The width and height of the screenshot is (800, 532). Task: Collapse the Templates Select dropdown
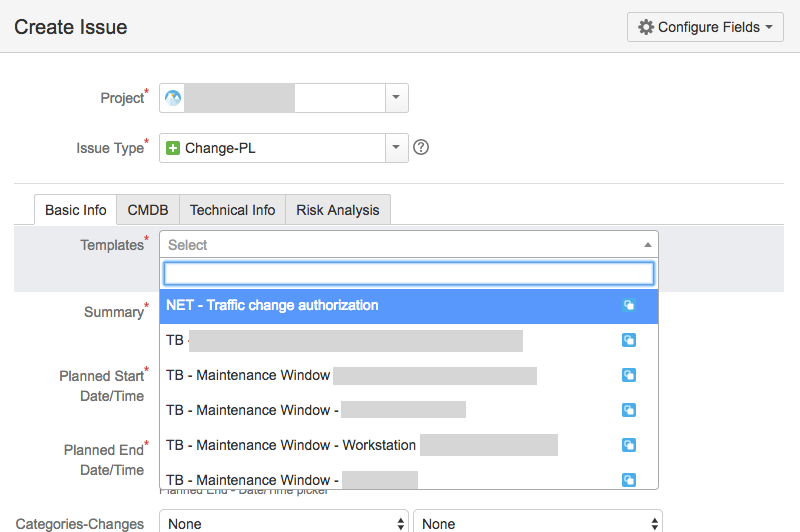(409, 245)
